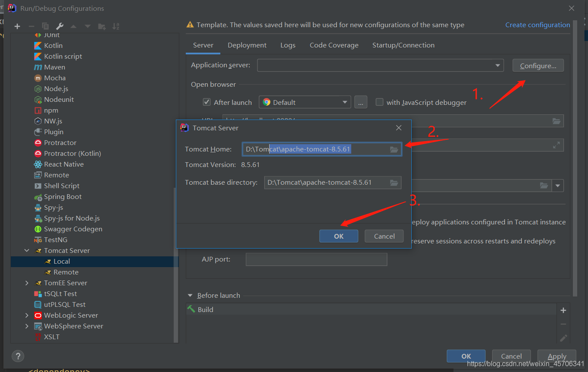Click the npm icon in the list
The image size is (588, 372).
coord(38,110)
